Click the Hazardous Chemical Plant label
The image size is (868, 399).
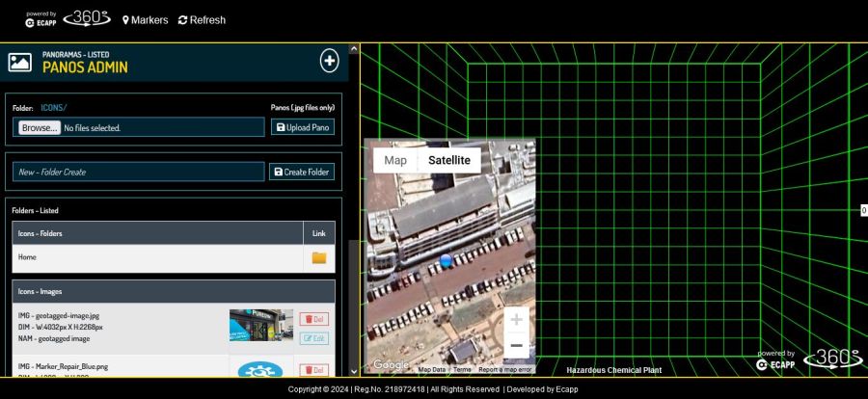(x=614, y=370)
